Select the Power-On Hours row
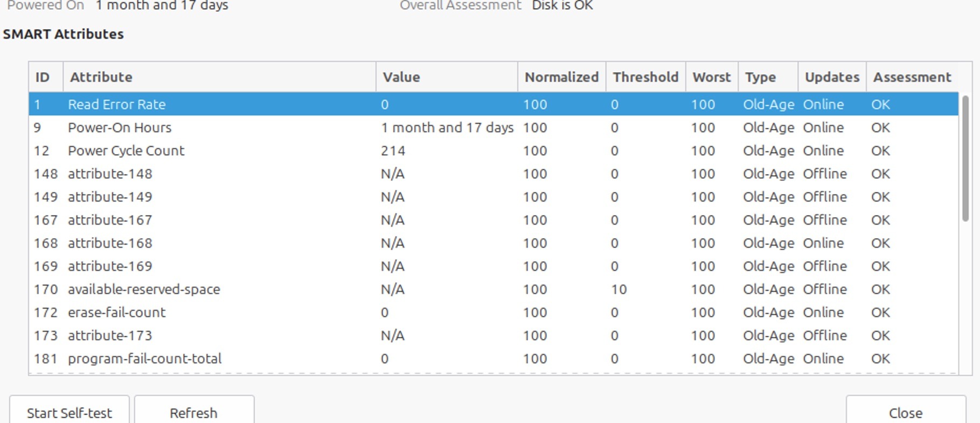 120,128
